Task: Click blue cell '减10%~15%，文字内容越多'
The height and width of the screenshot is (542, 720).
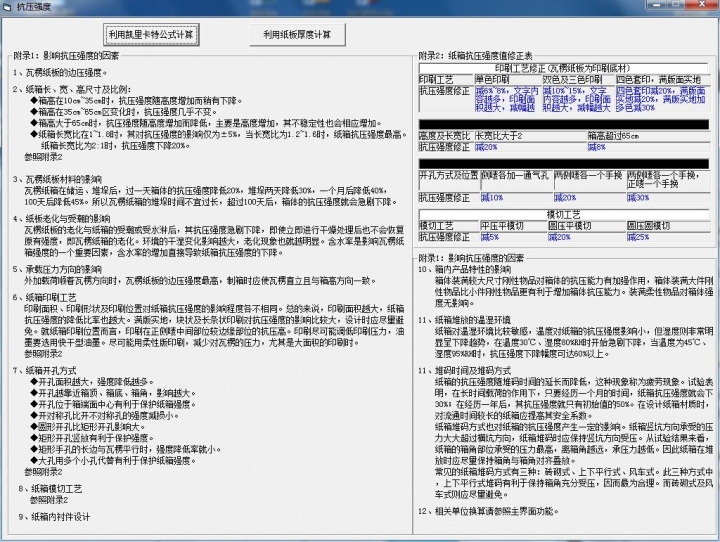Action: [x=578, y=99]
